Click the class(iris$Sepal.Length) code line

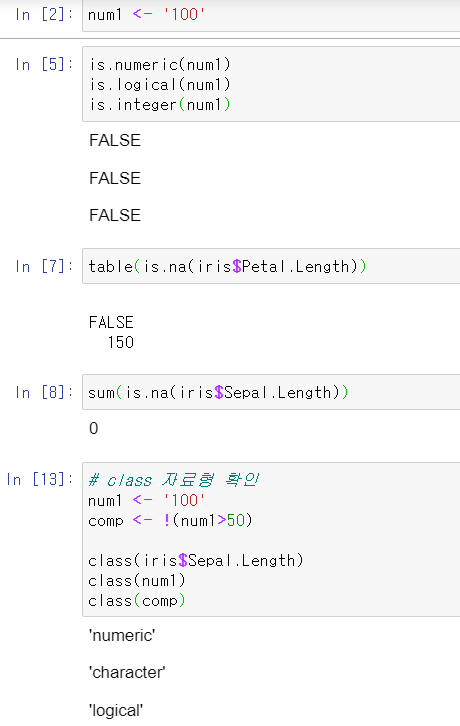click(195, 561)
